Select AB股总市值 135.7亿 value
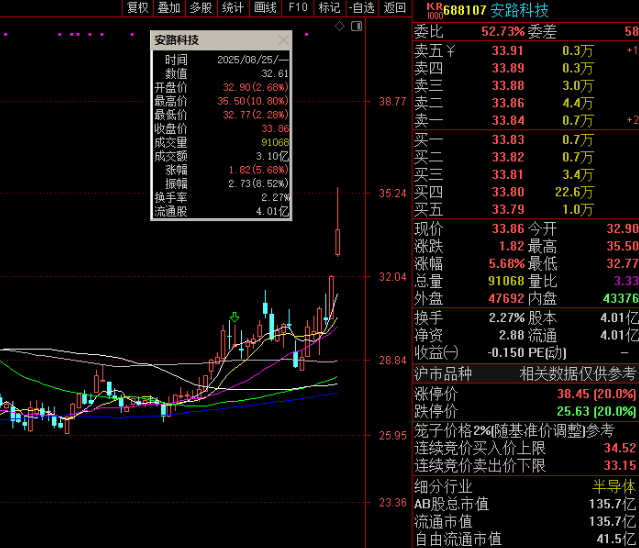 point(613,504)
